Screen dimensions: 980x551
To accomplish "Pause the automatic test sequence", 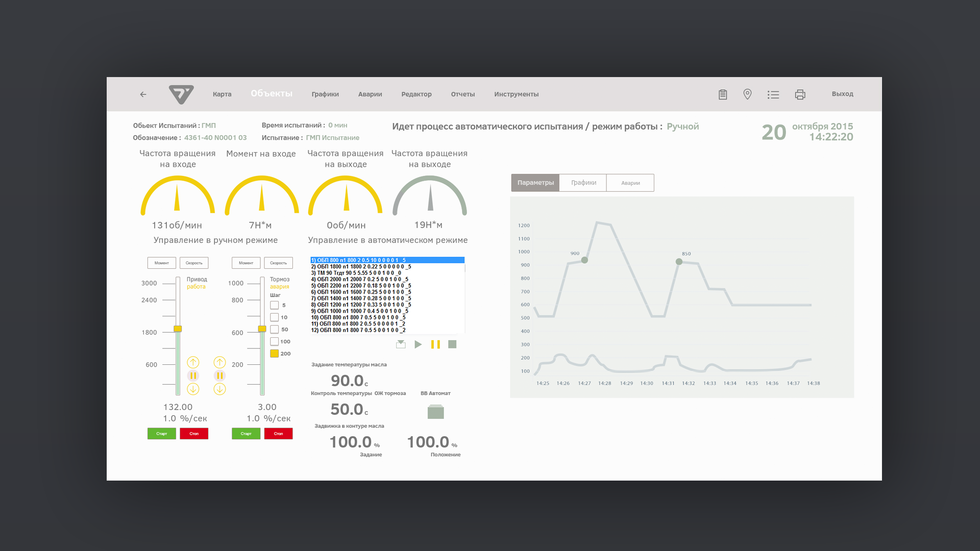I will click(435, 344).
